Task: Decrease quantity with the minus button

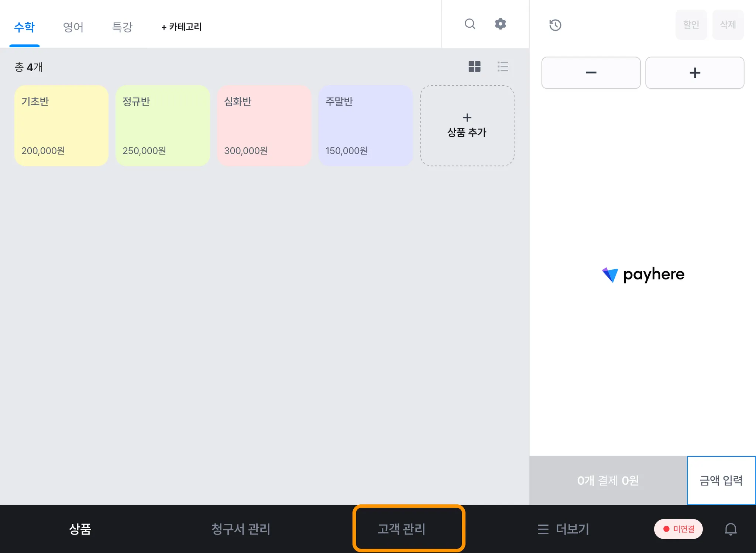Action: pos(591,73)
